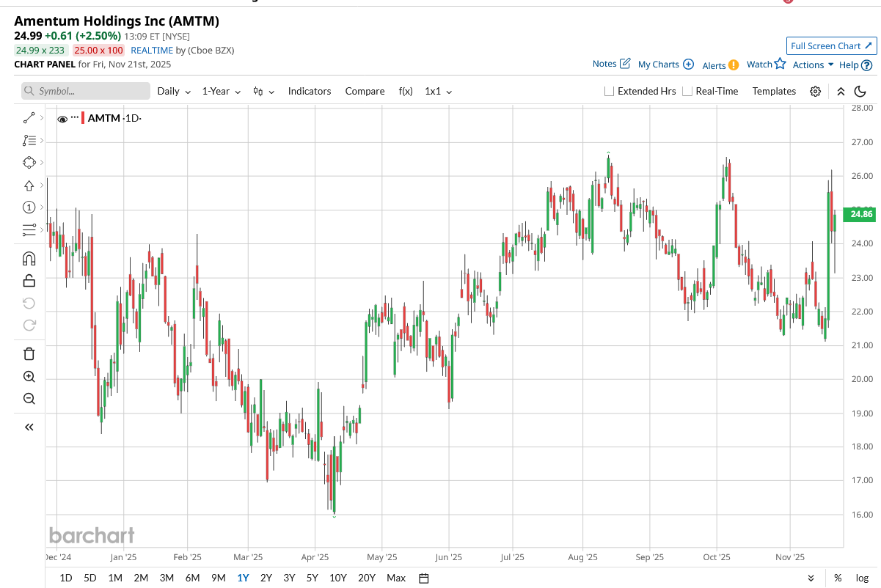Enable Extended Hrs checkbox

(x=609, y=92)
